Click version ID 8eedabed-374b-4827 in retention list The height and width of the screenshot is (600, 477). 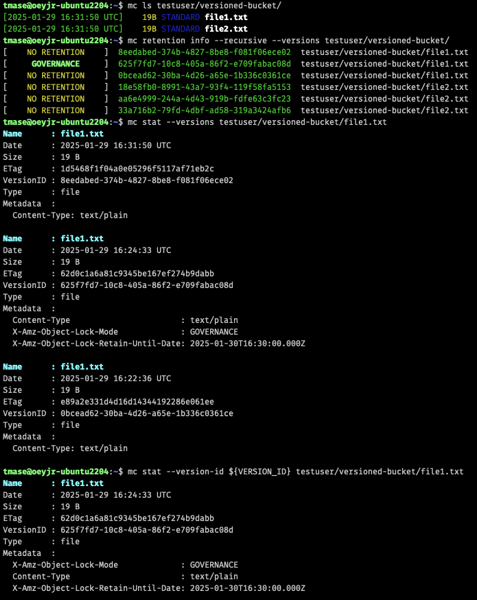tap(204, 52)
